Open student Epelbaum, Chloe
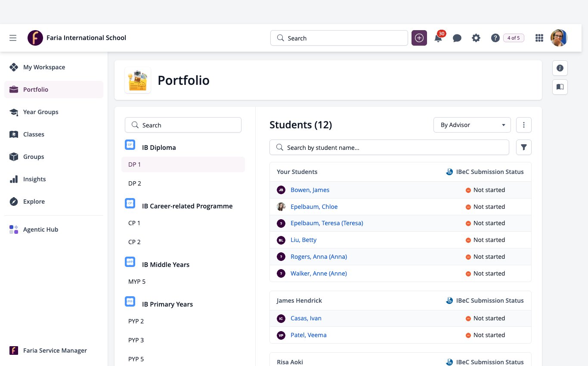This screenshot has width=588, height=366. pos(314,207)
